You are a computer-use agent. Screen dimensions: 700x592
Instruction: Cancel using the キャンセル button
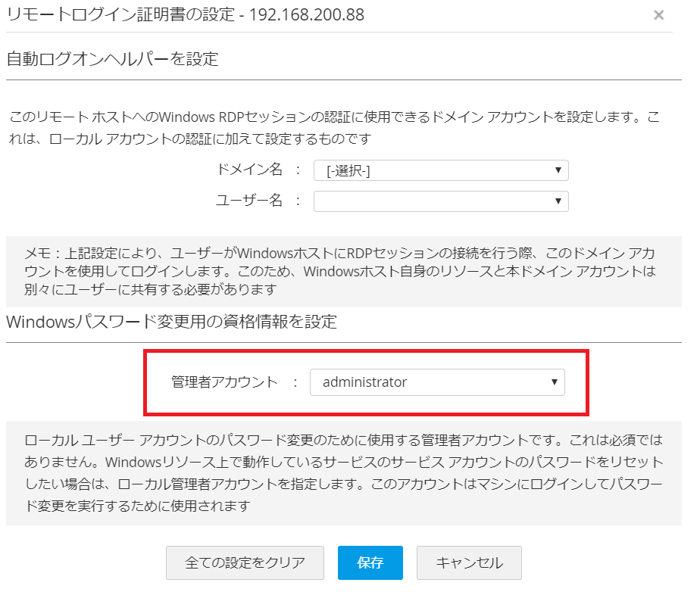[469, 562]
